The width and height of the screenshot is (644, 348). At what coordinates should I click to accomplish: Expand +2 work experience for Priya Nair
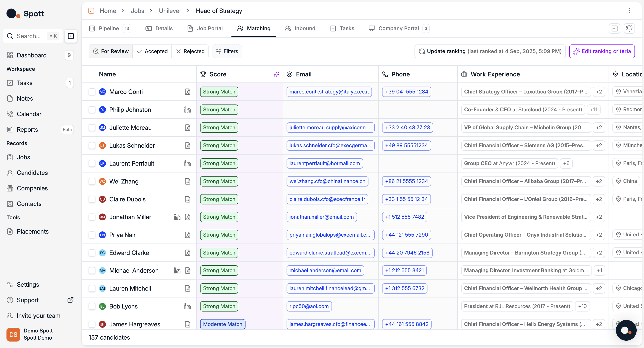point(599,235)
